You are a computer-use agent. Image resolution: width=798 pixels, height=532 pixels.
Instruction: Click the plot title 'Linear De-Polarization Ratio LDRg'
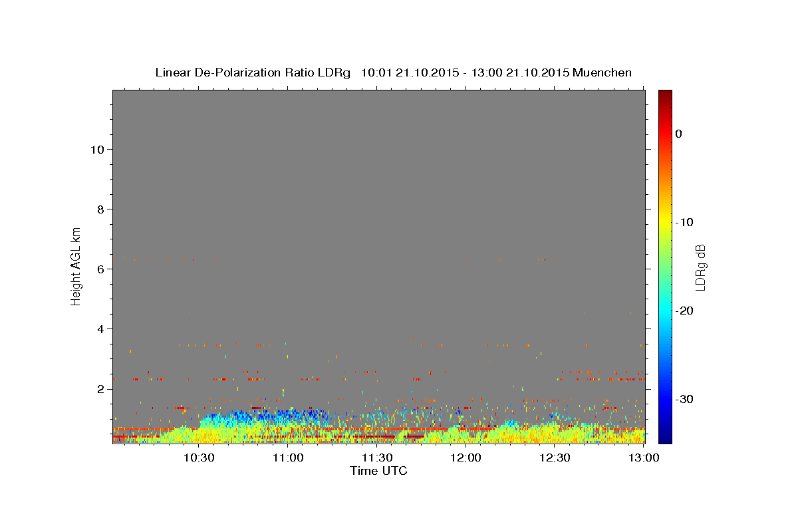point(253,72)
